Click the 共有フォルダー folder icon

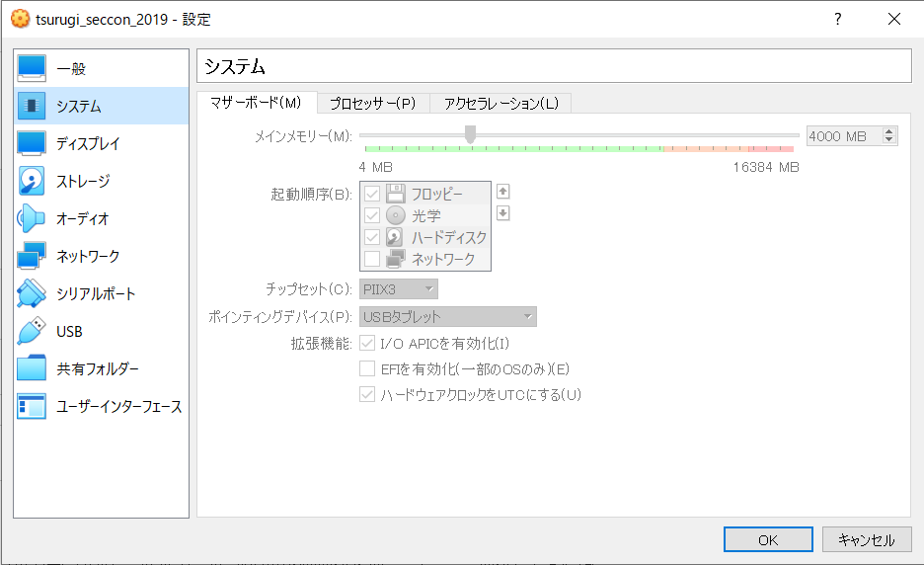click(x=32, y=368)
